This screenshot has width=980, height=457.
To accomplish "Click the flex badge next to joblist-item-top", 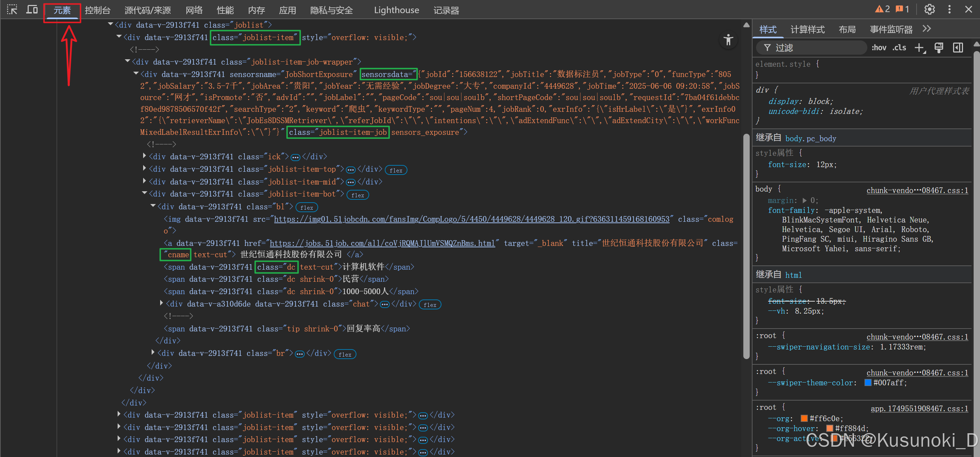I will pos(396,170).
